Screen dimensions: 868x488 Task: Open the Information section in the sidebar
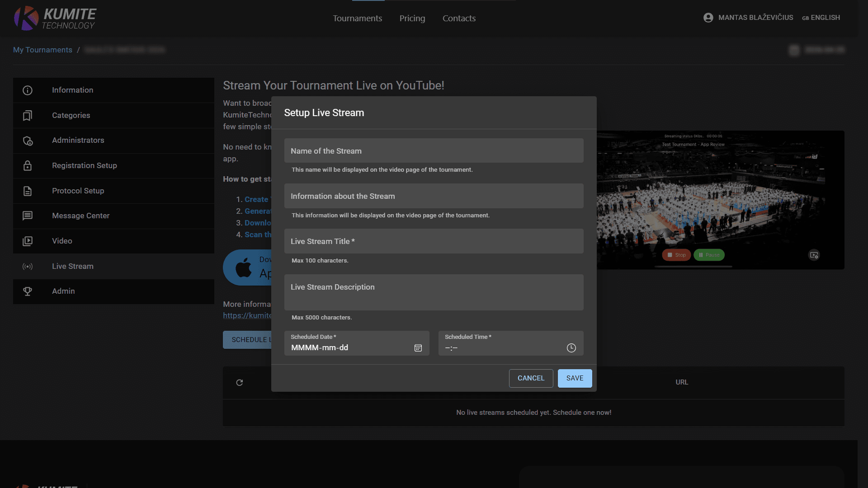[x=28, y=90]
